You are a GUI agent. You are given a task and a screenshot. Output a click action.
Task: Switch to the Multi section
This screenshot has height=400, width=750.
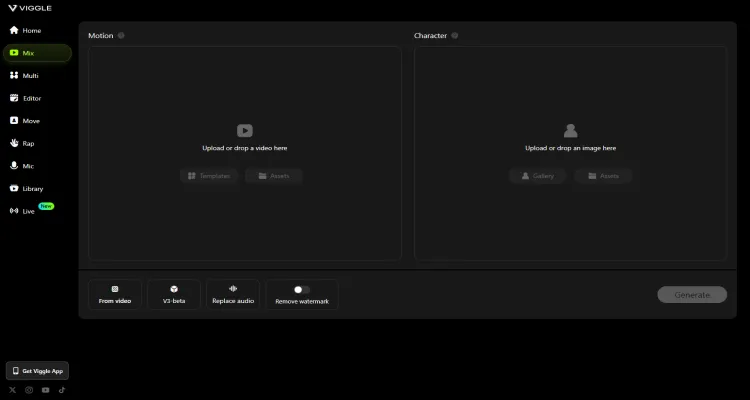(30, 75)
